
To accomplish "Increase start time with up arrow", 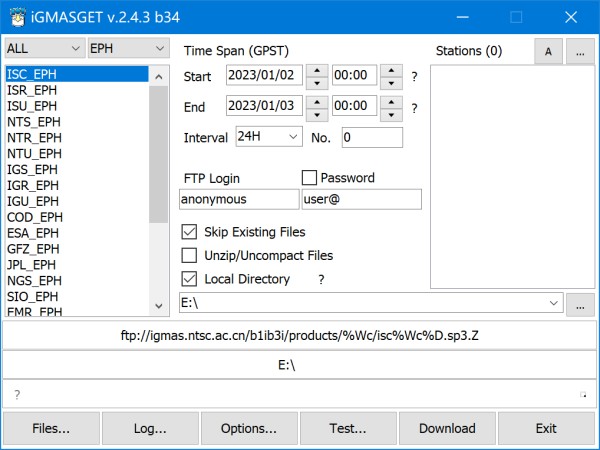I will 391,71.
